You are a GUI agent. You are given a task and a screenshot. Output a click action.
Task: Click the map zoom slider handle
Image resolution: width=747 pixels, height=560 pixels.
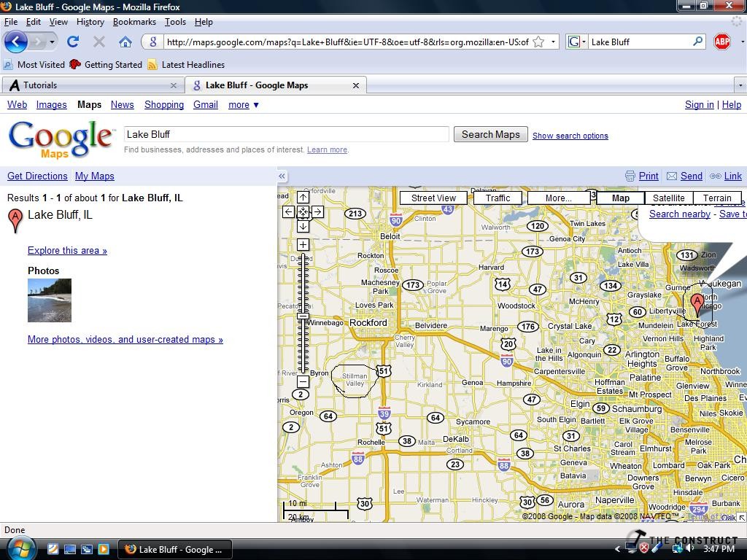coord(303,316)
